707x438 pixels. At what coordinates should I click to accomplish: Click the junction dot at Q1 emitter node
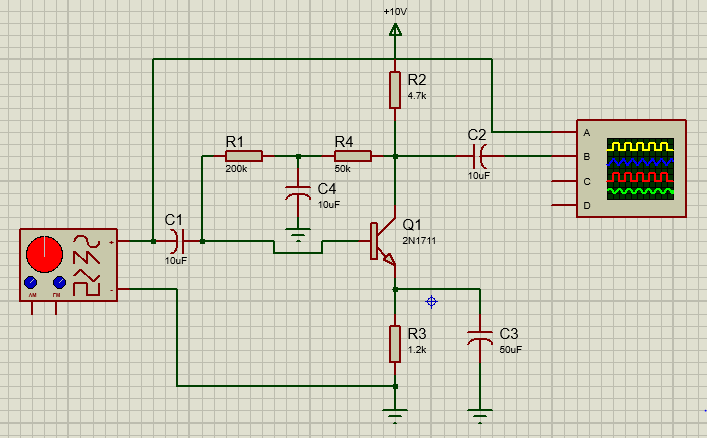[395, 290]
